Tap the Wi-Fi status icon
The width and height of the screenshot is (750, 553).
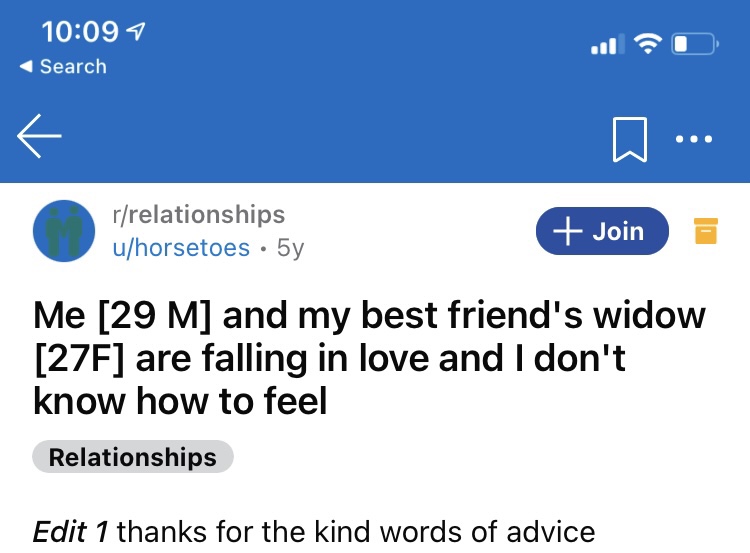(649, 45)
